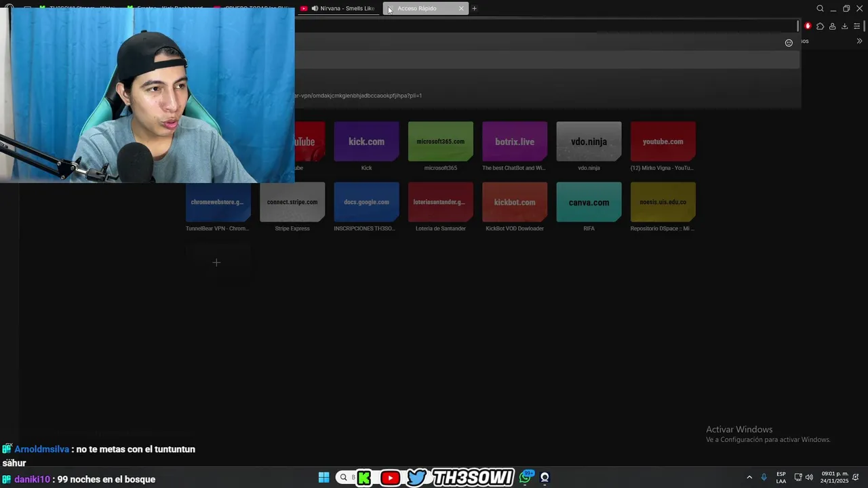Image resolution: width=868 pixels, height=488 pixels.
Task: Open the notification center bell icon
Action: tap(856, 477)
